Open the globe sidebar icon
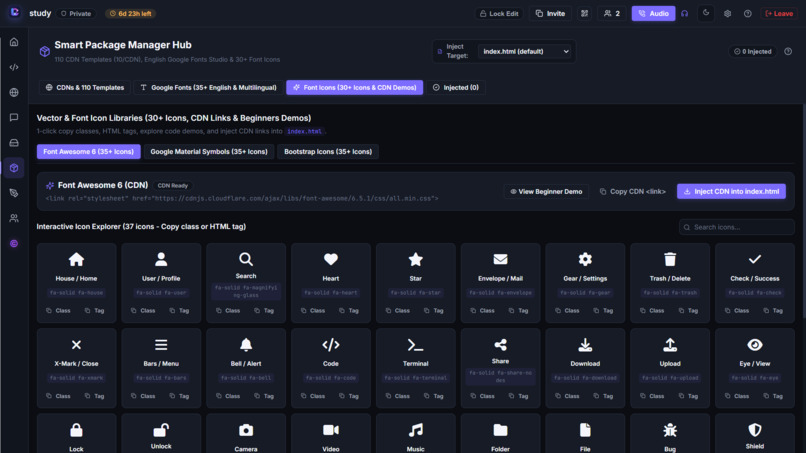The height and width of the screenshot is (453, 806). (x=14, y=93)
